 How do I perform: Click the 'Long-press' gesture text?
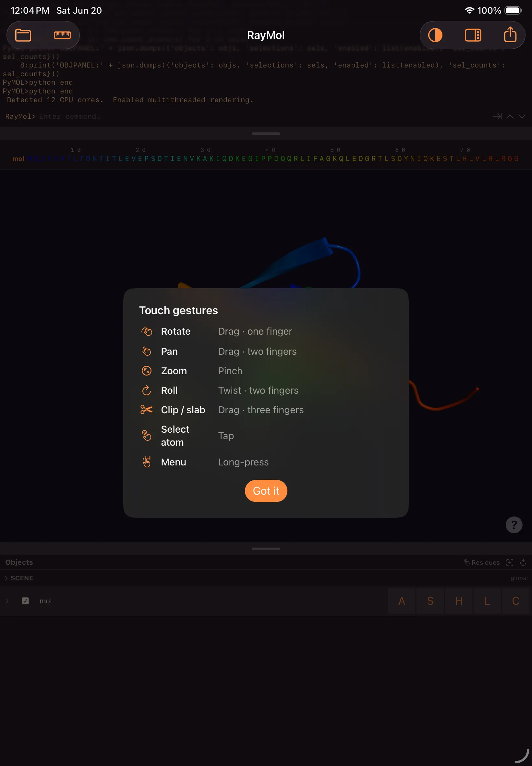pyautogui.click(x=243, y=462)
